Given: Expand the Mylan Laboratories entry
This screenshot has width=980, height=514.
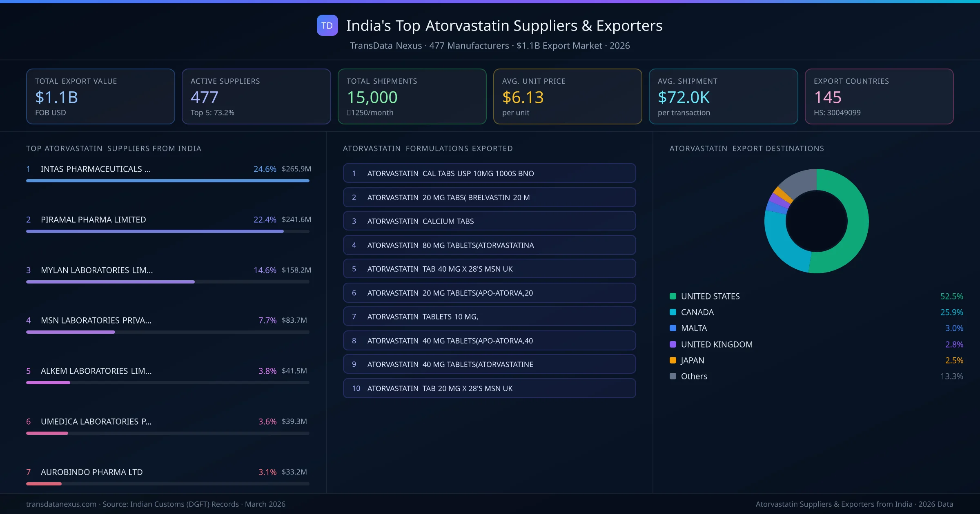Looking at the screenshot, I should coord(96,270).
